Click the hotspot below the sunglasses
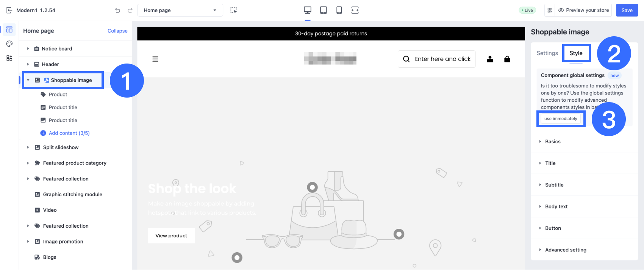Viewport: 644px width, 270px height. coord(237,258)
